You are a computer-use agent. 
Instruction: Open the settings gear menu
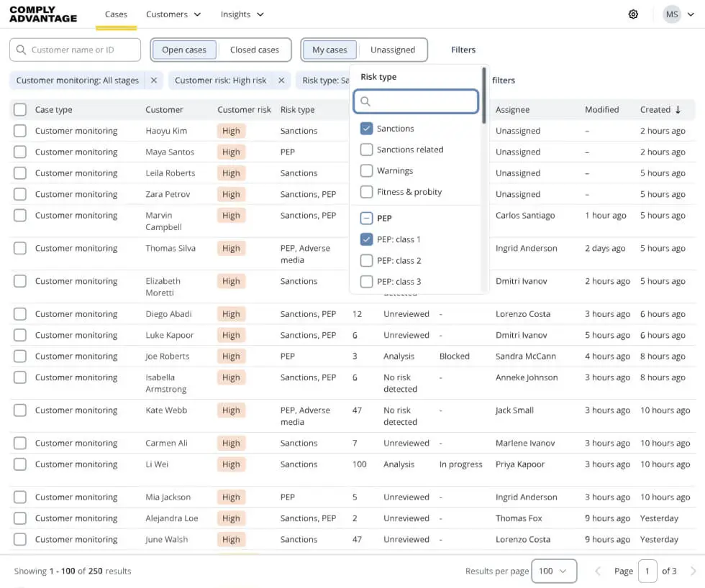pyautogui.click(x=633, y=14)
